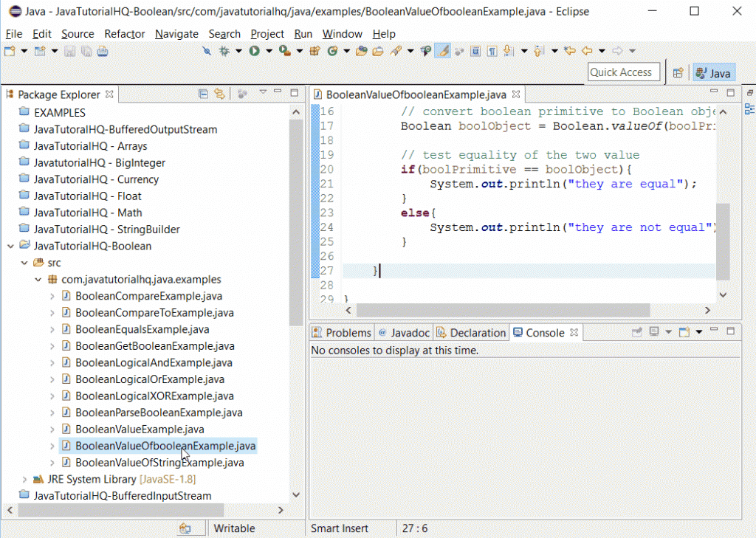The height and width of the screenshot is (538, 756).
Task: Open the Search menu
Action: pos(224,34)
